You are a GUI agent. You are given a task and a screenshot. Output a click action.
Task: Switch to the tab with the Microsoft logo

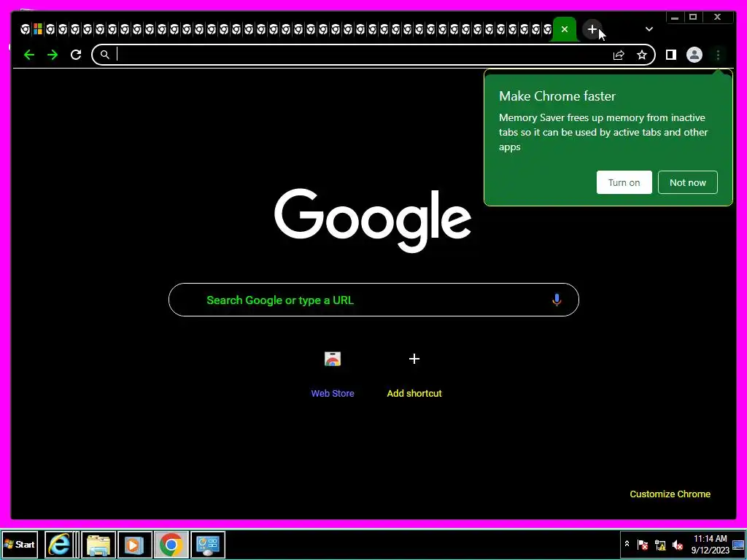tap(38, 29)
